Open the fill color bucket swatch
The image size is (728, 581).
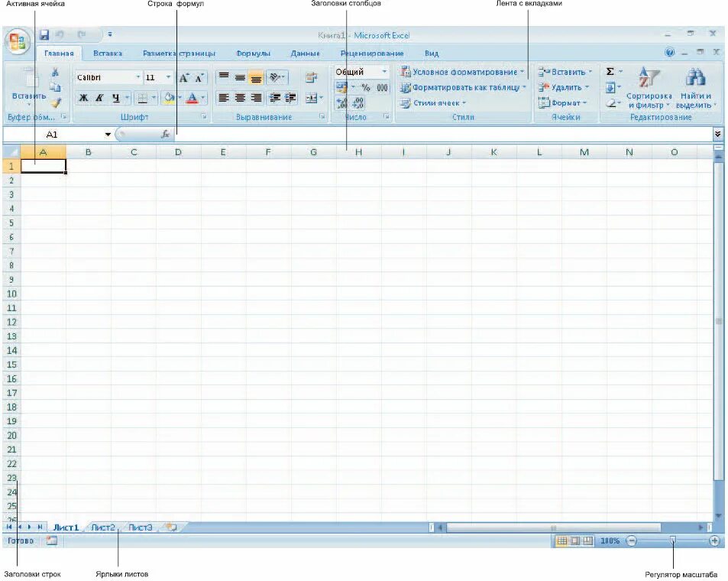click(169, 98)
